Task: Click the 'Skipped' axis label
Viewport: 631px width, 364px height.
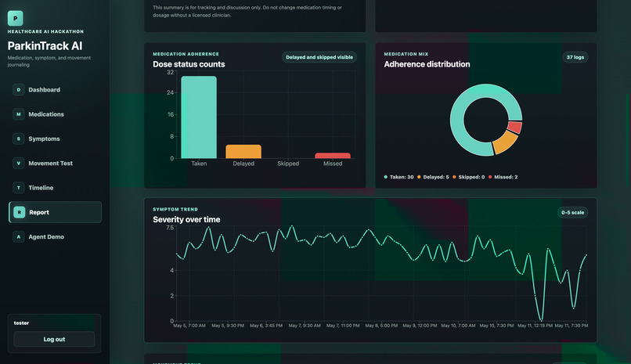Action: point(288,164)
